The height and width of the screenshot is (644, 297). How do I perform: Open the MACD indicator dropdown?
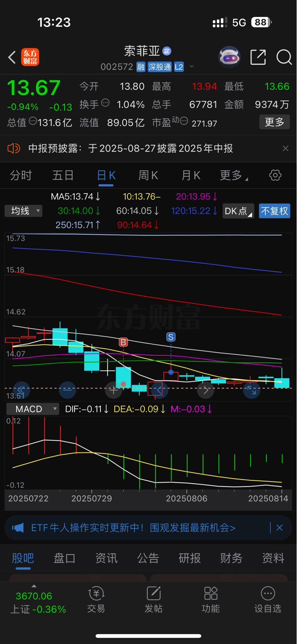point(32,409)
